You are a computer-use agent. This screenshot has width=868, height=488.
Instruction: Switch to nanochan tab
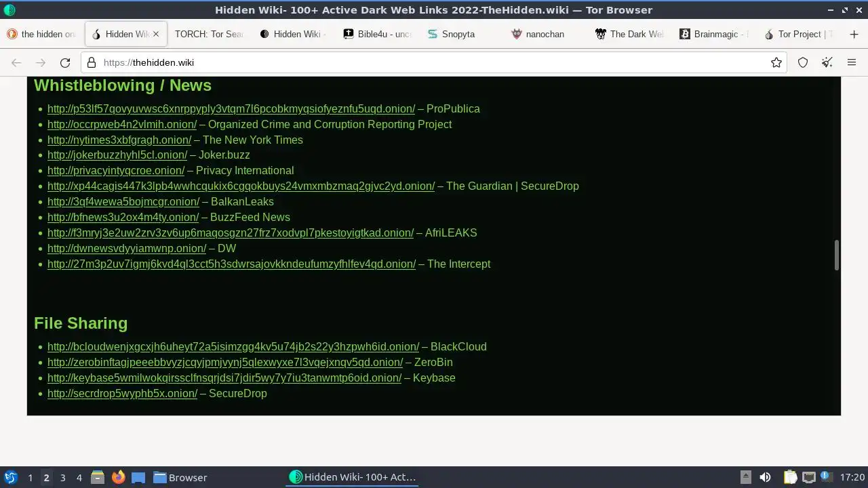[545, 34]
